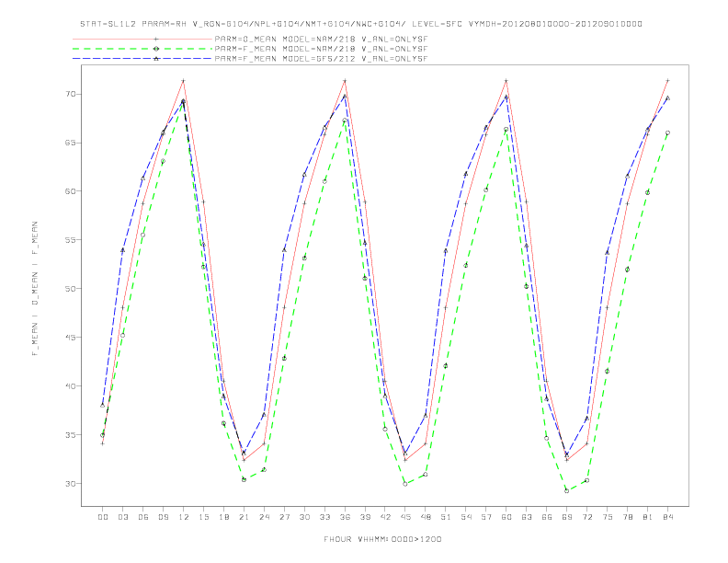The height and width of the screenshot is (563, 728).
Task: Click the x-axis forecast hour label 66
Action: tap(547, 517)
